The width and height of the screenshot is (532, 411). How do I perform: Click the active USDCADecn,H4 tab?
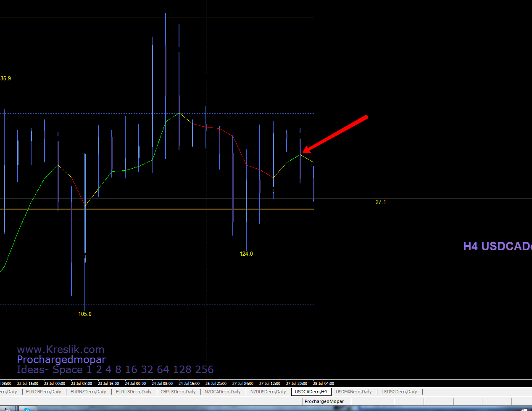[311, 392]
